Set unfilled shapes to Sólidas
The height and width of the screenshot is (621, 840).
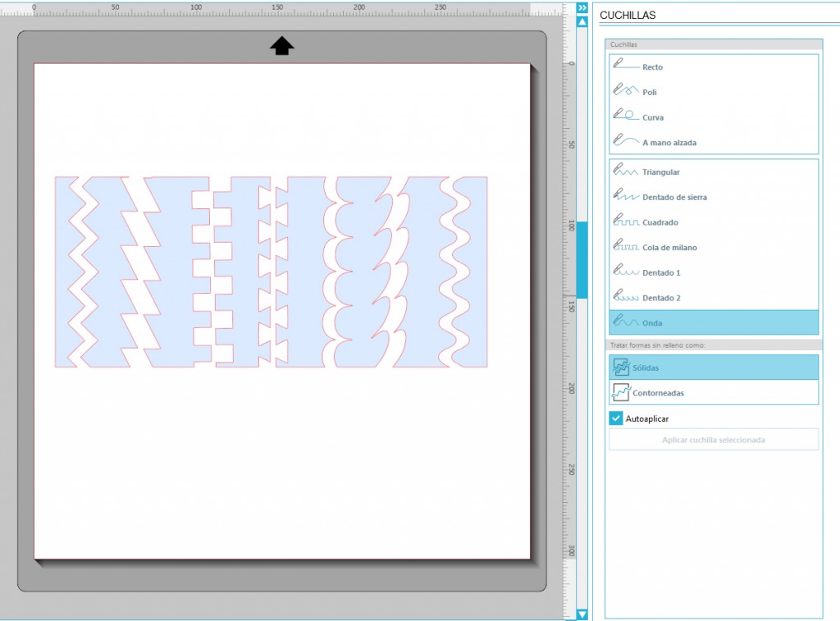pos(713,368)
